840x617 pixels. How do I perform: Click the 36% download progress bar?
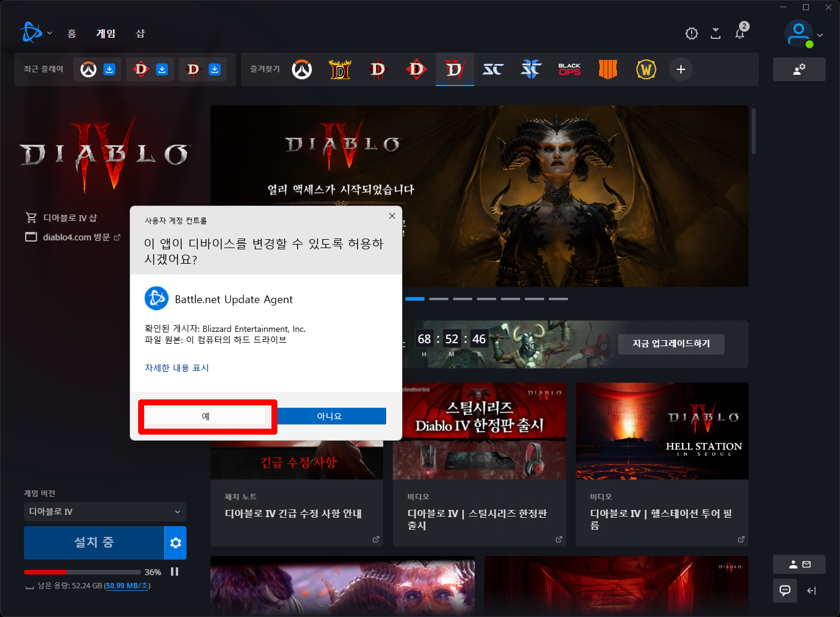coord(83,572)
